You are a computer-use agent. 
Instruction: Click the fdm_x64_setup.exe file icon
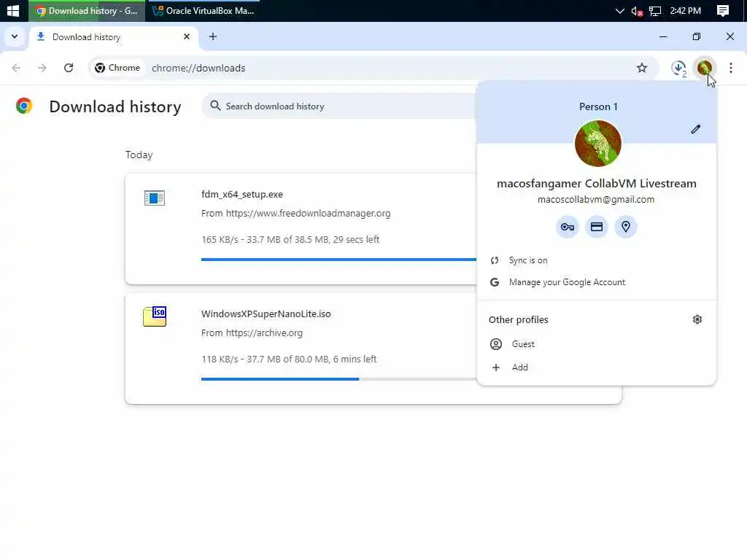[x=155, y=198]
